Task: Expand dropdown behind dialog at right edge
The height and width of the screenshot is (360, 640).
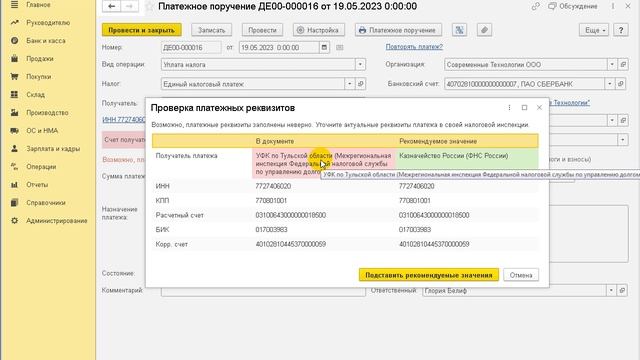Action: [x=622, y=140]
